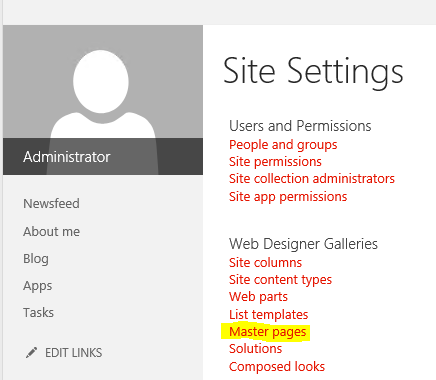Select Tasks in the left navigation
The image size is (436, 380).
click(38, 313)
